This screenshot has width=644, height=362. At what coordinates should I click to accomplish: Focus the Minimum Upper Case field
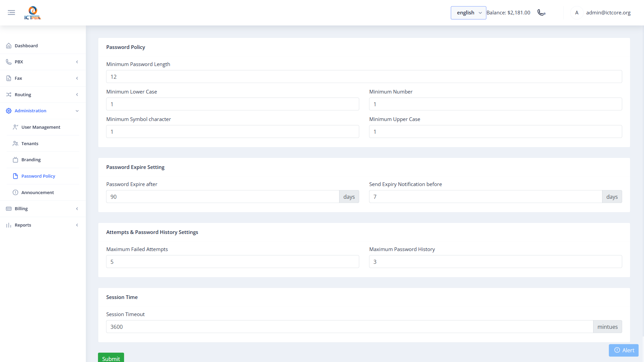coord(495,132)
